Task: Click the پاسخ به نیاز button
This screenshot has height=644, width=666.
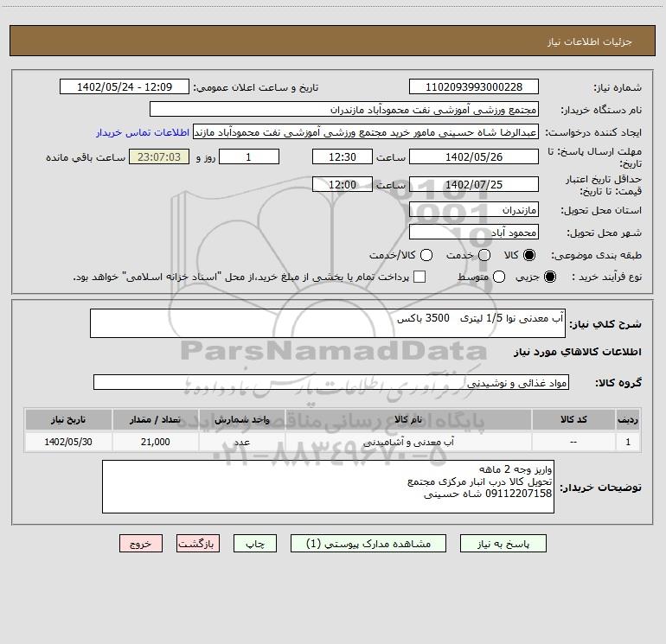Action: click(503, 544)
